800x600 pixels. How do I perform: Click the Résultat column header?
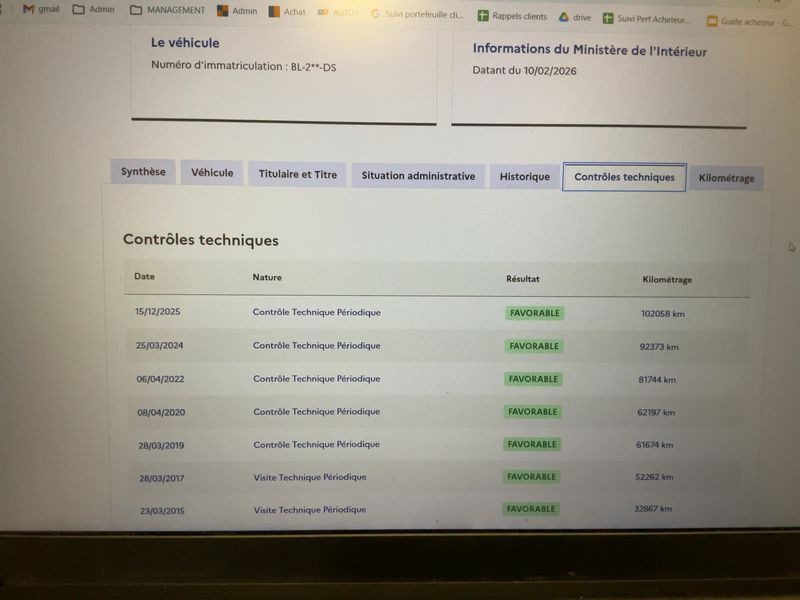522,279
